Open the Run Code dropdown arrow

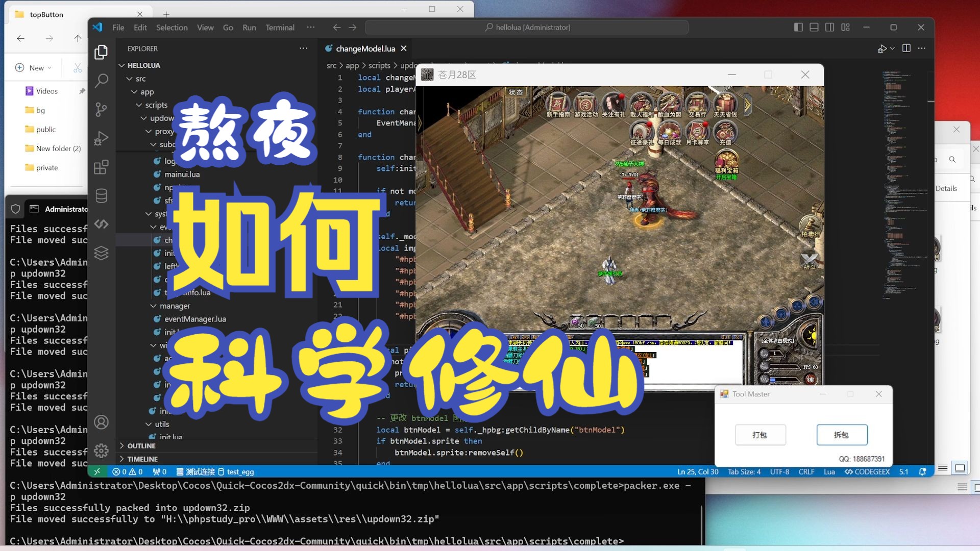(892, 48)
